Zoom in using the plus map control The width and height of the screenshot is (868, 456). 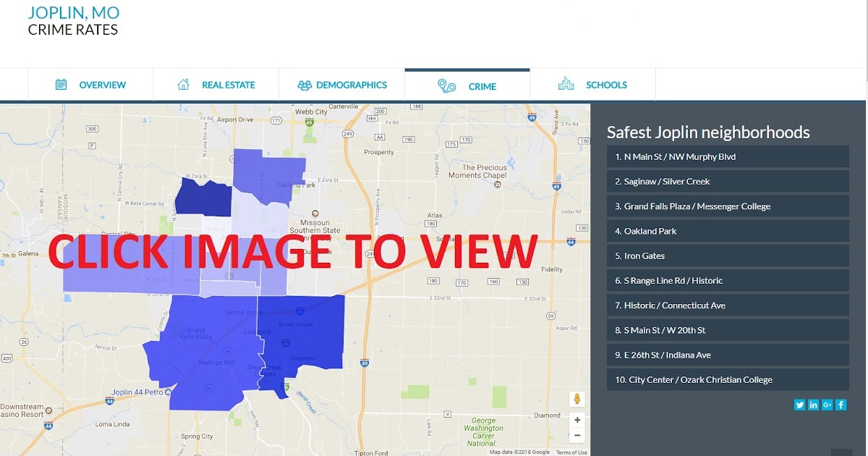click(577, 420)
